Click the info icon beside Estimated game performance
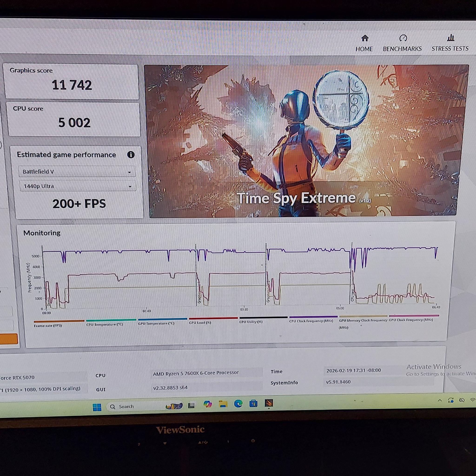This screenshot has height=476, width=476. (x=131, y=155)
